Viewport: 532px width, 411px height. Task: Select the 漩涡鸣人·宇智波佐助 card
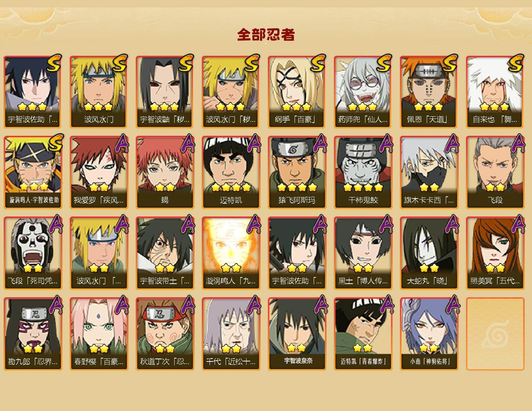tap(33, 172)
